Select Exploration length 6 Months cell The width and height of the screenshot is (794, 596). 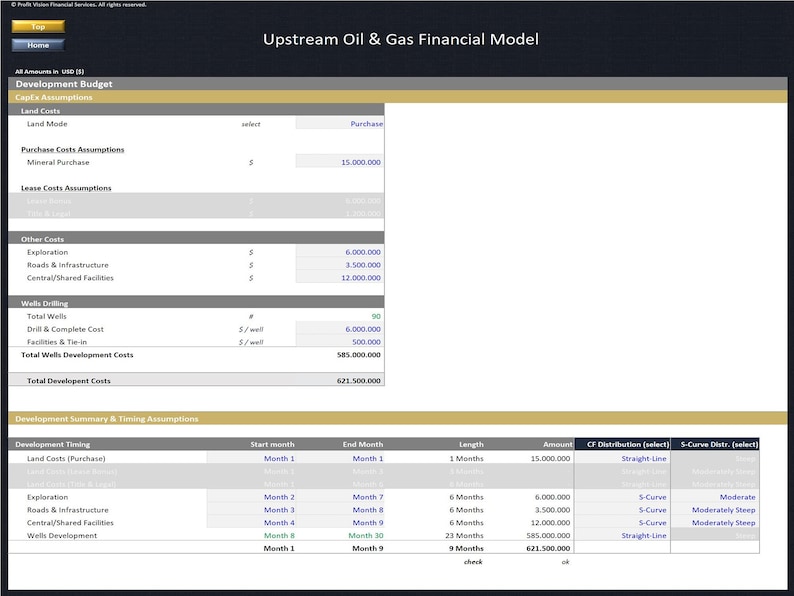coord(466,497)
